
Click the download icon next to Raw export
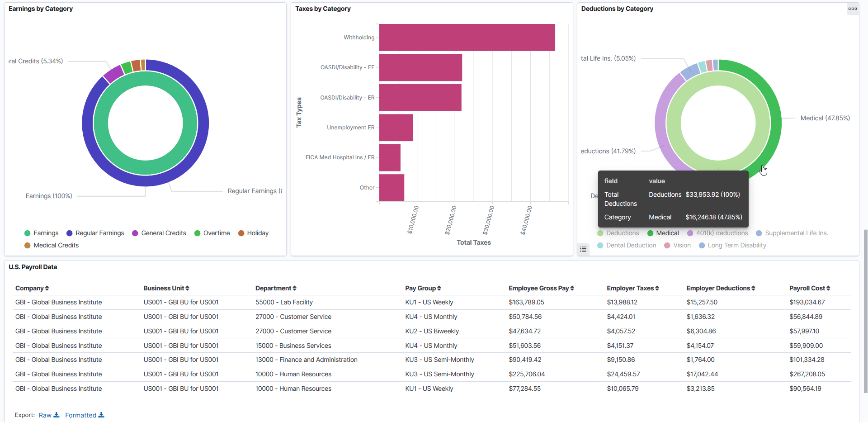coord(57,415)
